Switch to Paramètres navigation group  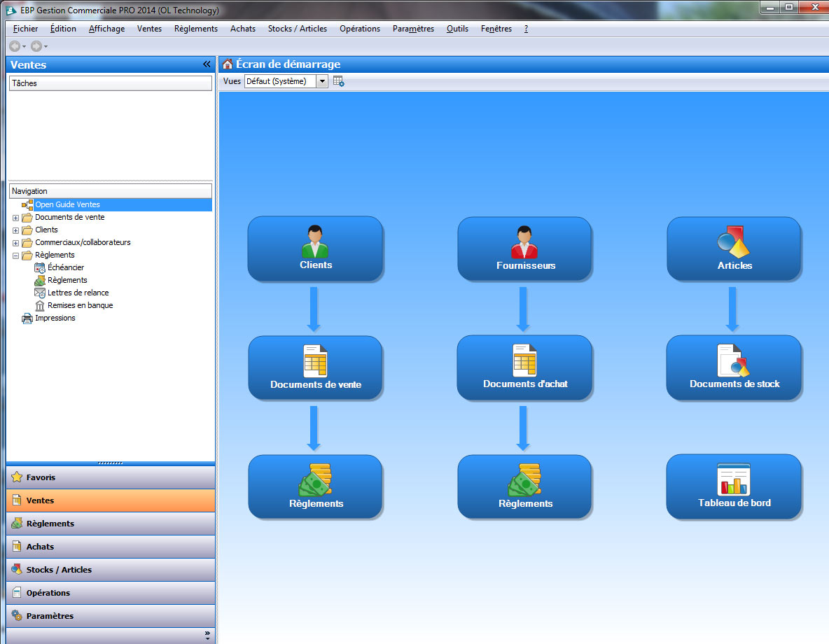[x=111, y=616]
